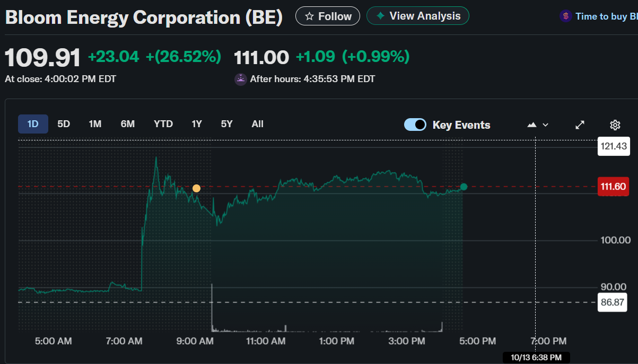The image size is (638, 364).
Task: Open View Analysis for BE
Action: (417, 16)
